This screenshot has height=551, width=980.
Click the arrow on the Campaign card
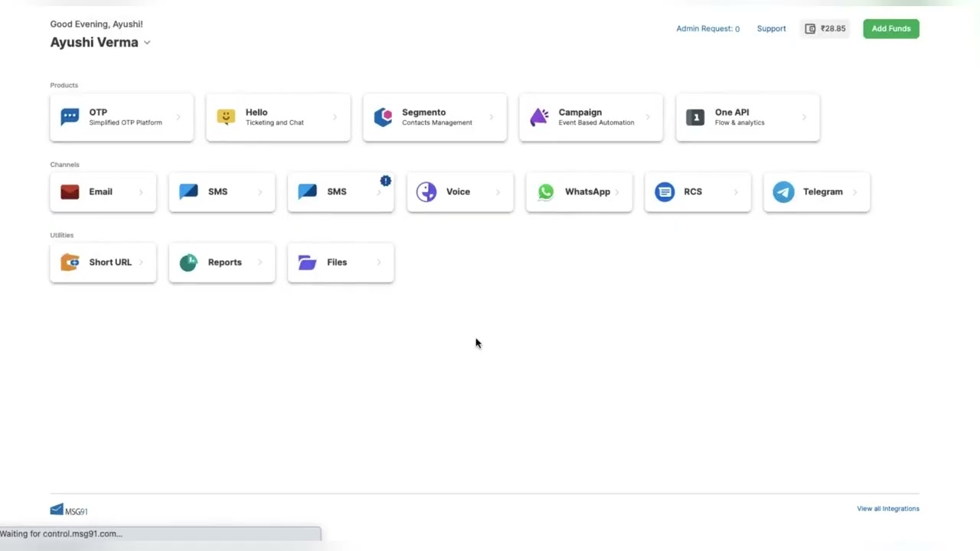pos(648,117)
